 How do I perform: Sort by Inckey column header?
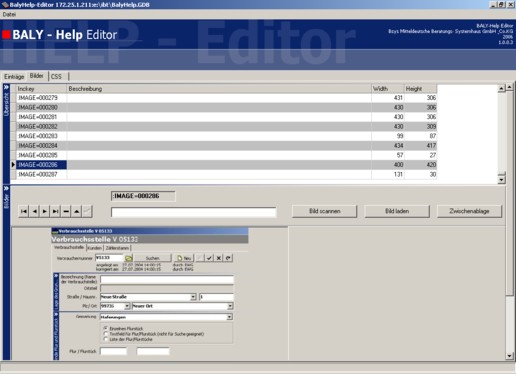(41, 89)
